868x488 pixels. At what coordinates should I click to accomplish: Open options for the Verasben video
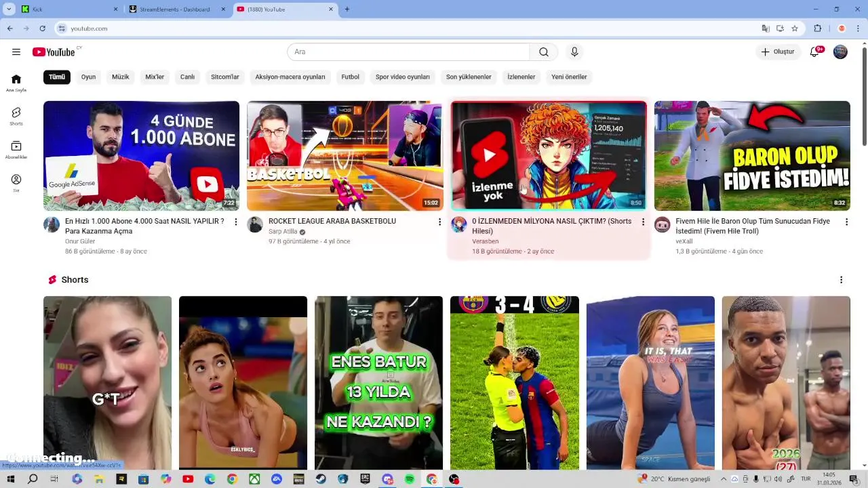point(643,222)
